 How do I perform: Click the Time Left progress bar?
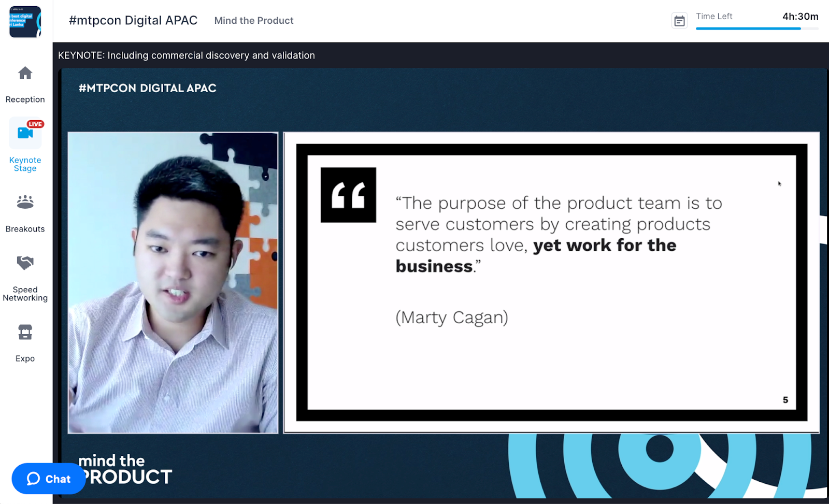click(757, 28)
